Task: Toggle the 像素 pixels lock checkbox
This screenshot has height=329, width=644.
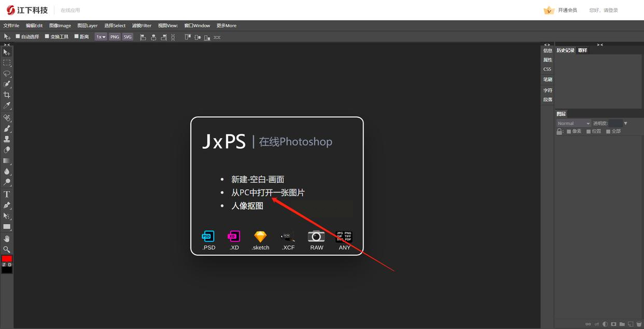Action: (569, 131)
